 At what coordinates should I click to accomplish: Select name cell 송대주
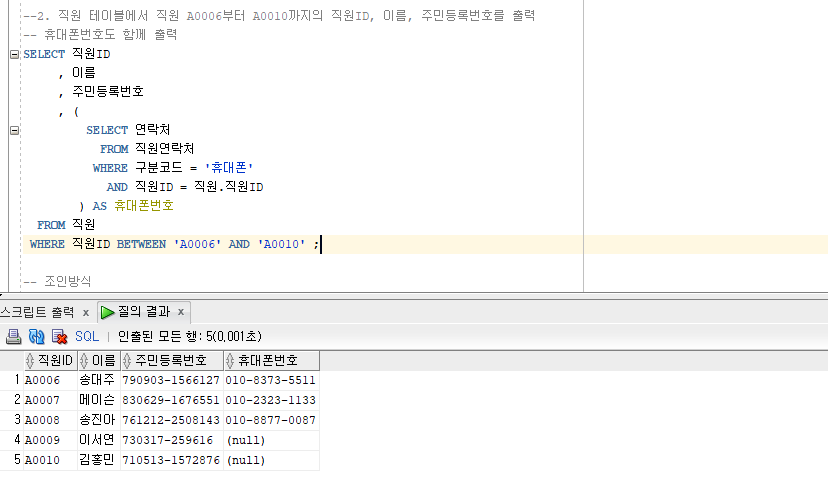coord(97,379)
